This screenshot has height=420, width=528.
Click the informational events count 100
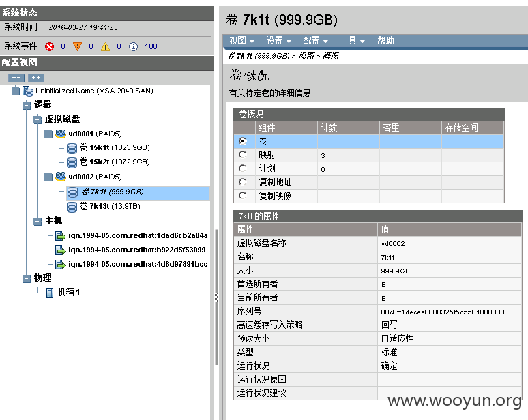click(x=151, y=46)
